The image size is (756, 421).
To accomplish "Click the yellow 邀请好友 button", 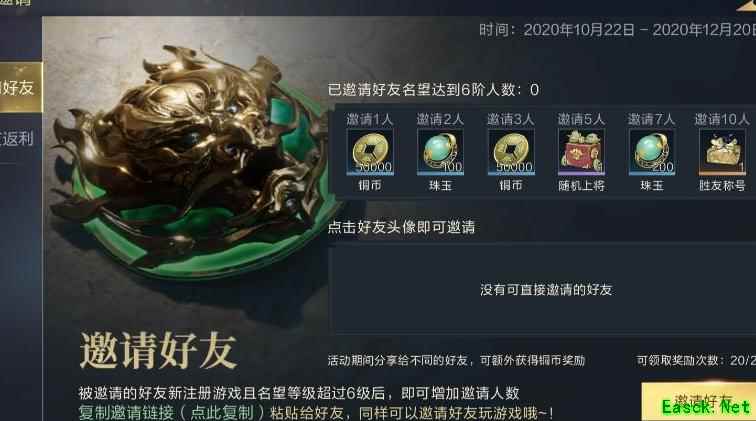I will click(699, 401).
